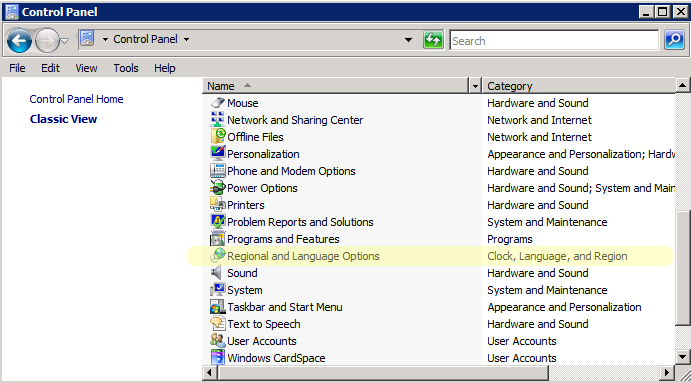This screenshot has height=383, width=692.
Task: Sort by the Category column header
Action: coord(579,86)
